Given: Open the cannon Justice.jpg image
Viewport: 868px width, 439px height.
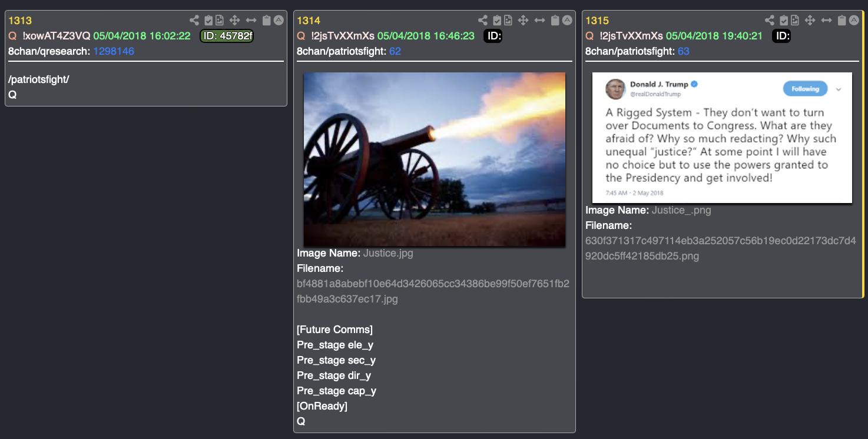Looking at the screenshot, I should point(435,159).
